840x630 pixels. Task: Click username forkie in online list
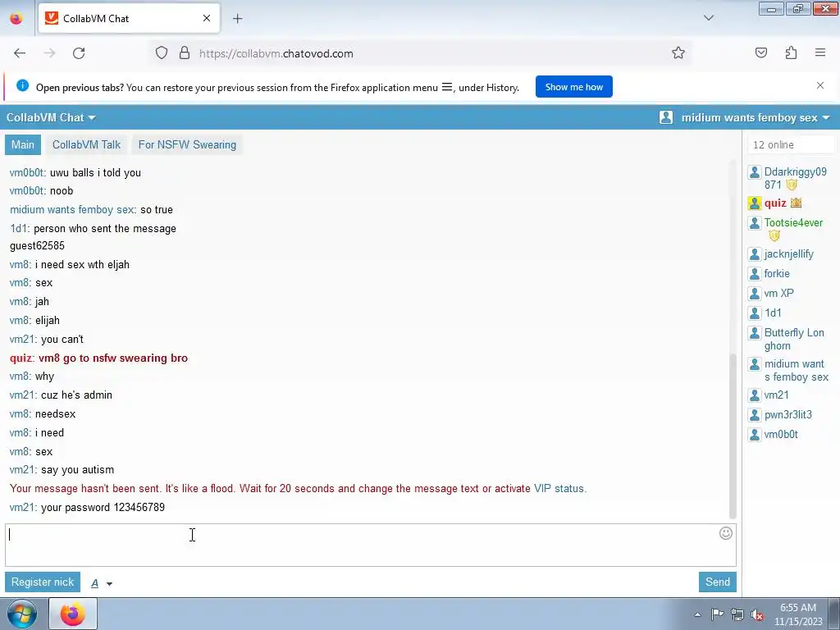tap(777, 274)
